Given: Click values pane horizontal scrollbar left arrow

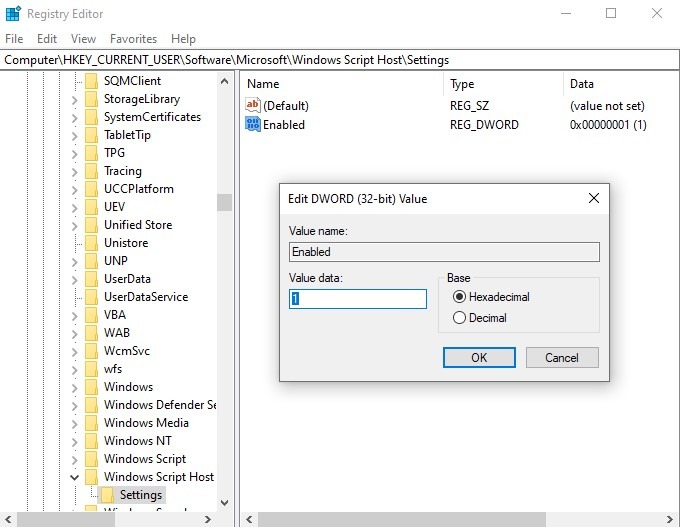Looking at the screenshot, I should click(x=249, y=519).
